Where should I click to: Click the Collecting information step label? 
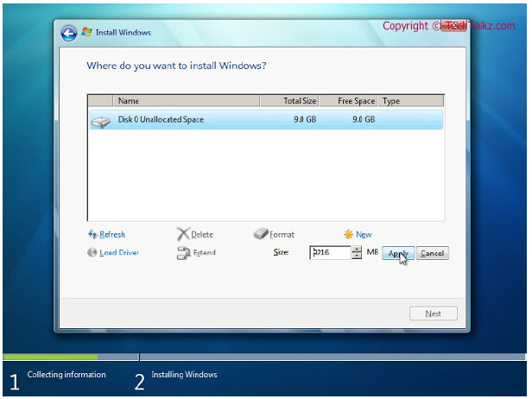66,375
